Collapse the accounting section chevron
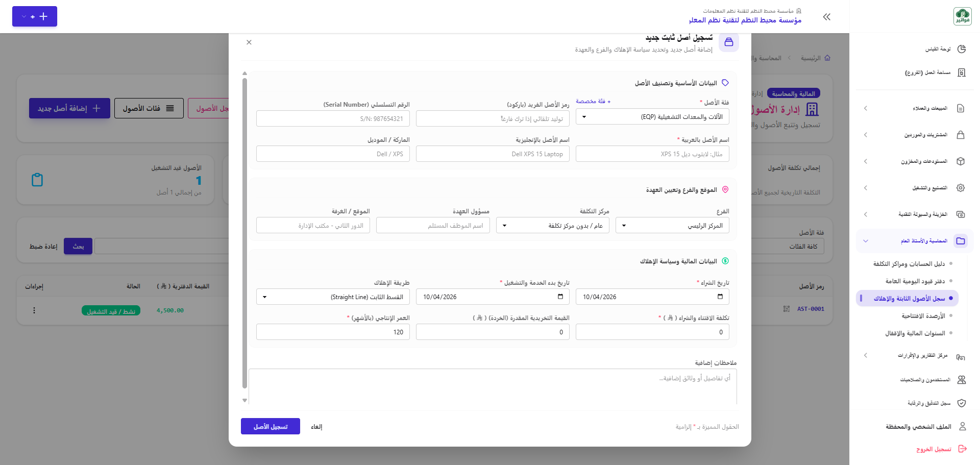The height and width of the screenshot is (465, 980). [x=866, y=241]
